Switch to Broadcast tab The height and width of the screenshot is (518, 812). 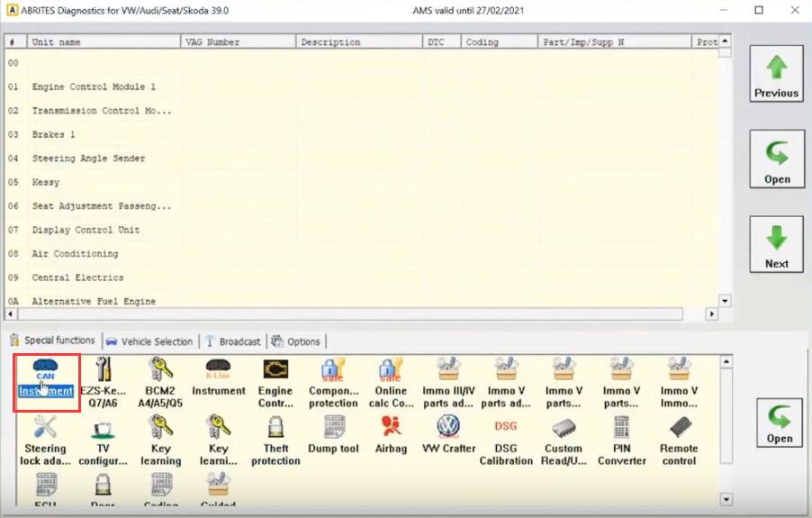tap(233, 341)
